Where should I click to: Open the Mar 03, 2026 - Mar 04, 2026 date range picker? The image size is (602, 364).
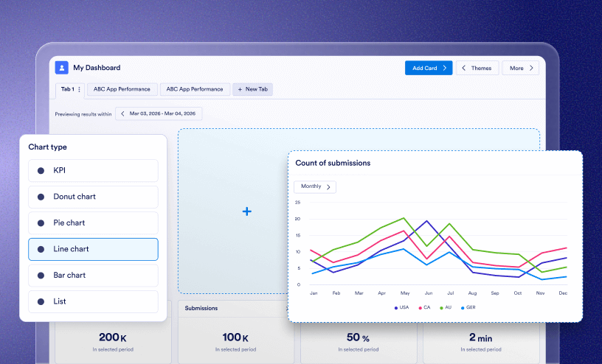click(x=159, y=113)
